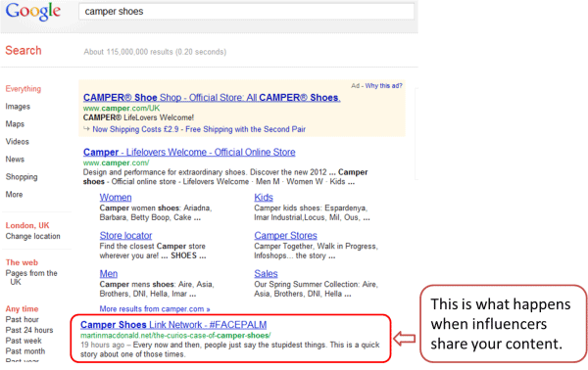Open the Store locator sitelink
Viewport: 588px width, 370px height.
(x=125, y=236)
